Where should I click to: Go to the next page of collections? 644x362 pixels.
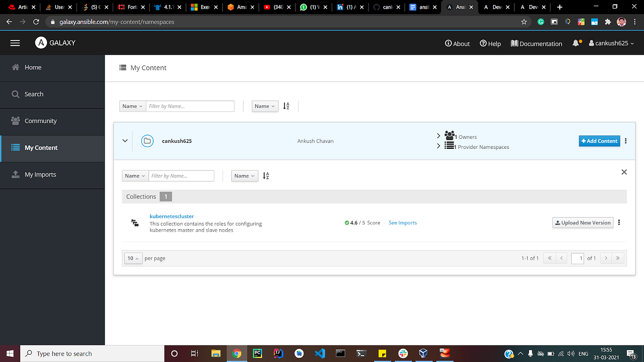click(606, 258)
